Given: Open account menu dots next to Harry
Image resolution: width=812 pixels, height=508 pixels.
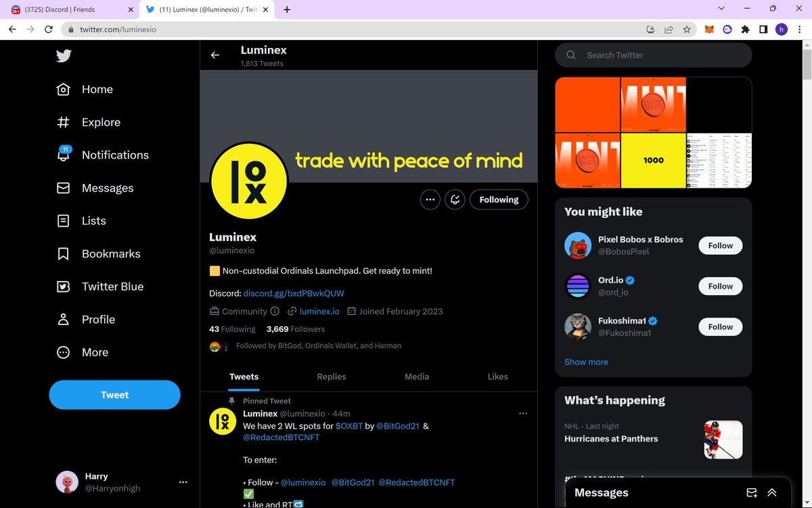Looking at the screenshot, I should [182, 482].
